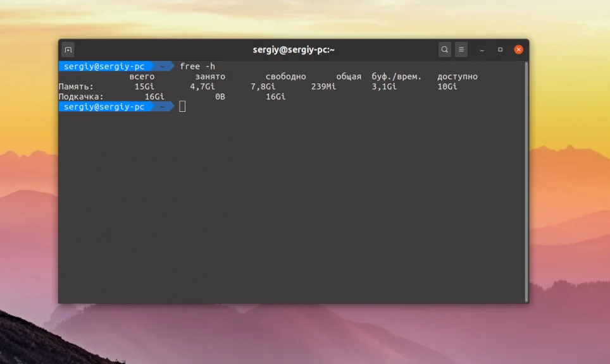
Task: Click the 'Память:' row label
Action: pyautogui.click(x=76, y=87)
